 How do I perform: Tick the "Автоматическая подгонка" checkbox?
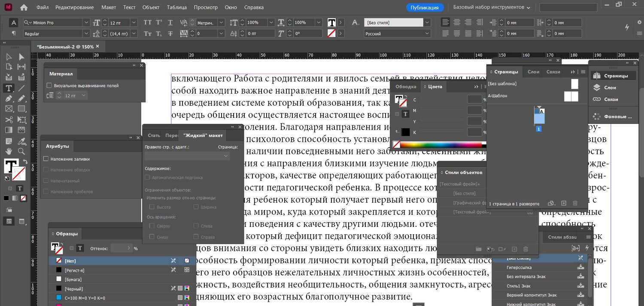point(147,177)
